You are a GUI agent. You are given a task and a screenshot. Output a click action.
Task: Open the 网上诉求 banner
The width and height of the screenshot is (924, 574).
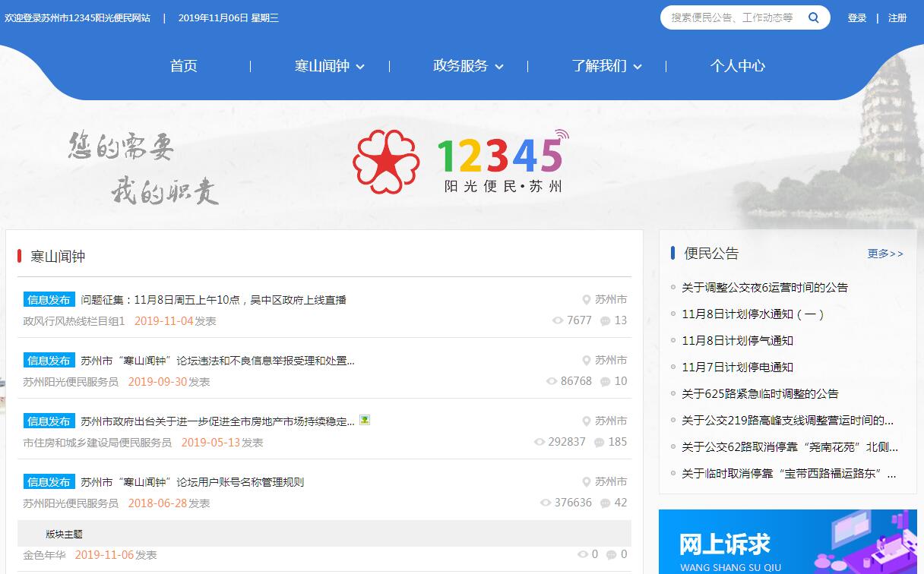(x=787, y=542)
